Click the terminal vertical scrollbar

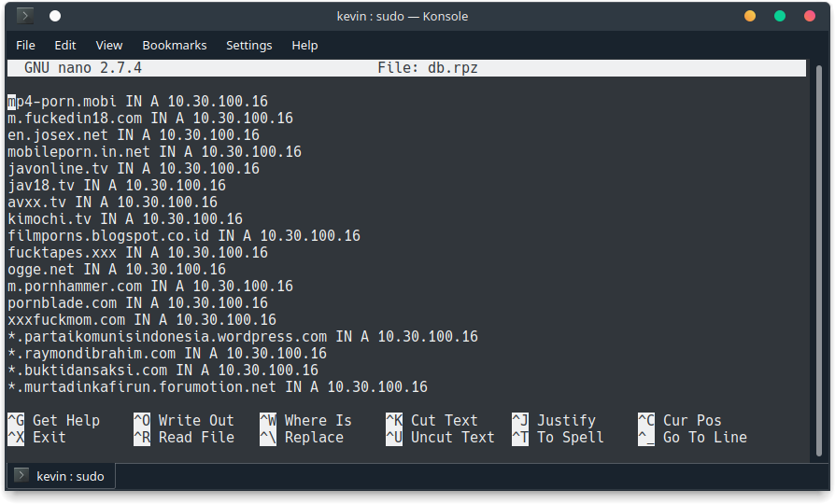coord(819,260)
